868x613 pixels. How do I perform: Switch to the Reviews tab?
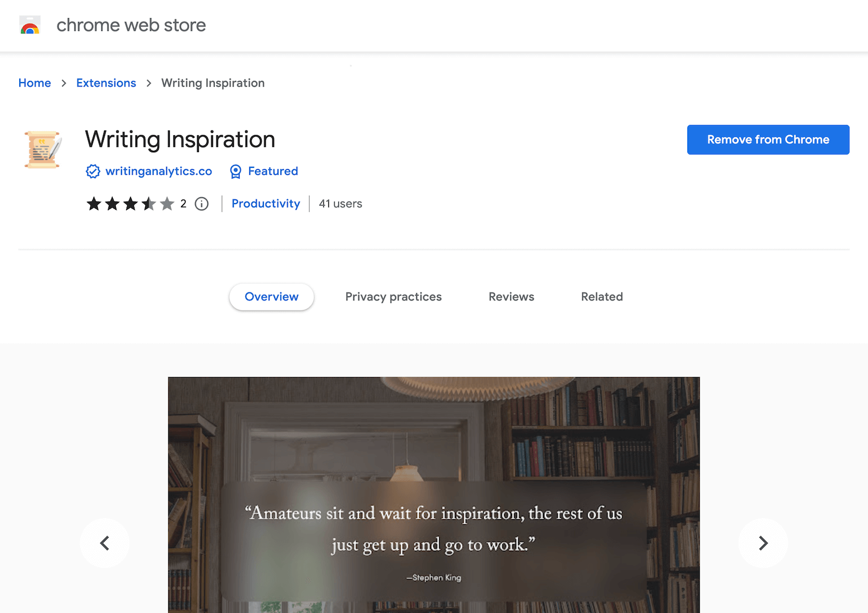pos(511,297)
